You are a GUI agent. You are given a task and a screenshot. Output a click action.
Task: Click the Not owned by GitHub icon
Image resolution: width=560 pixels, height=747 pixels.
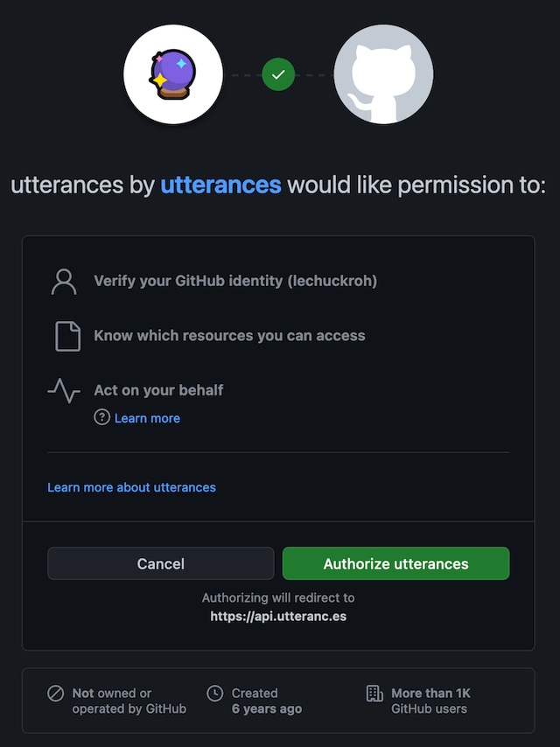(x=56, y=694)
